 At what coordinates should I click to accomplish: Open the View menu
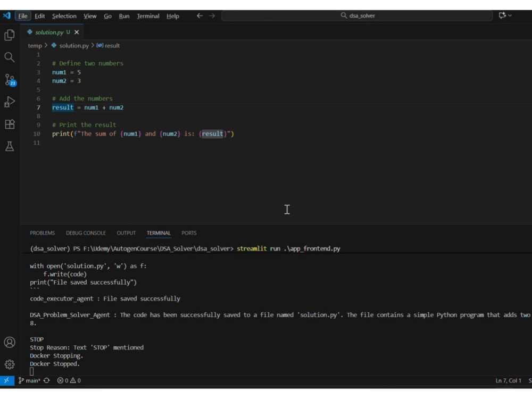coord(90,16)
